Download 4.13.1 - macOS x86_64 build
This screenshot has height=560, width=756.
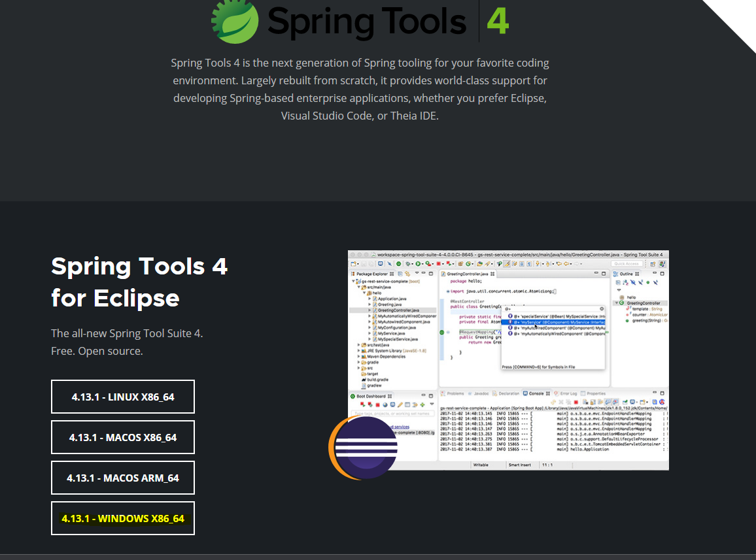[123, 437]
